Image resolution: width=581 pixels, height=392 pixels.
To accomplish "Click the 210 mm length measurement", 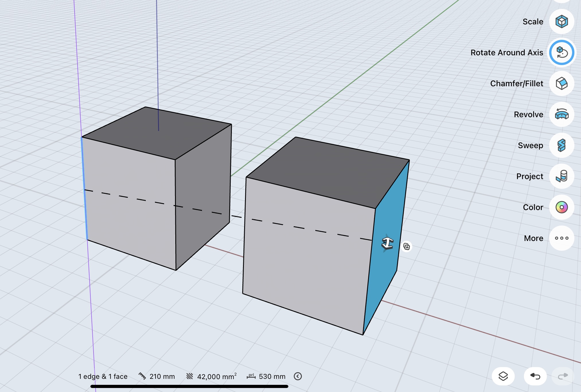I will tap(162, 377).
